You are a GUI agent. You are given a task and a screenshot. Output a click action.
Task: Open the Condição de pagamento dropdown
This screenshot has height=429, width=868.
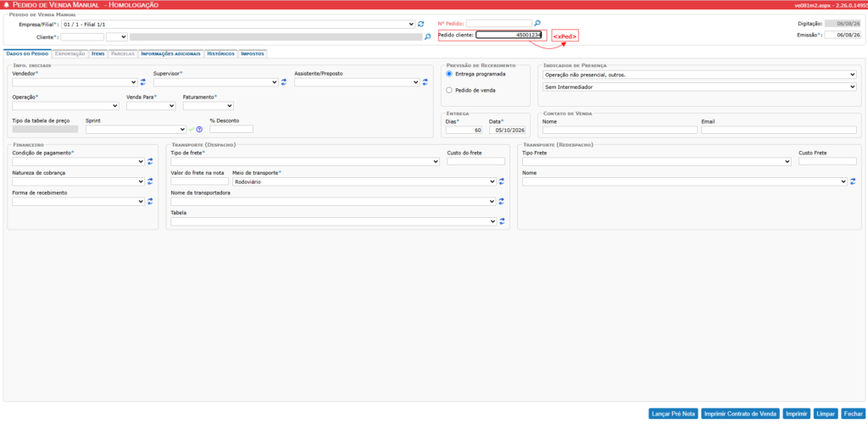79,162
